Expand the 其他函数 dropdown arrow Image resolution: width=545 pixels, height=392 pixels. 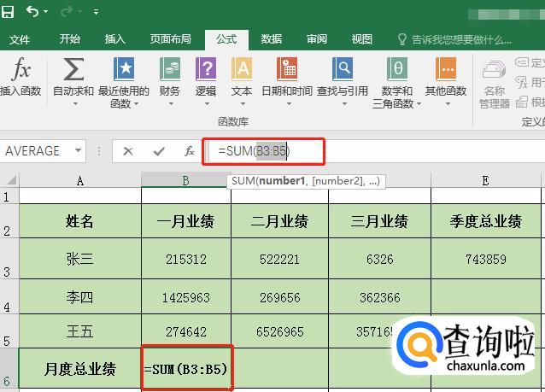pyautogui.click(x=448, y=104)
